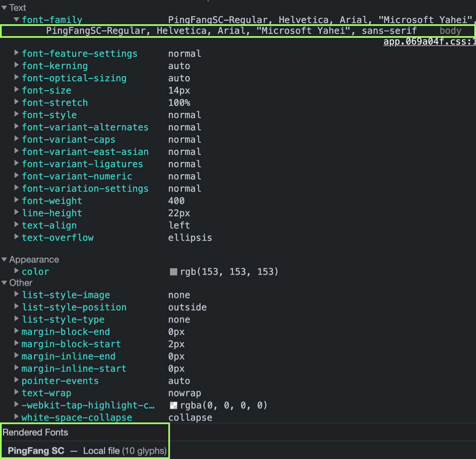Click the Text group heading label
This screenshot has height=459, width=476.
[x=17, y=8]
